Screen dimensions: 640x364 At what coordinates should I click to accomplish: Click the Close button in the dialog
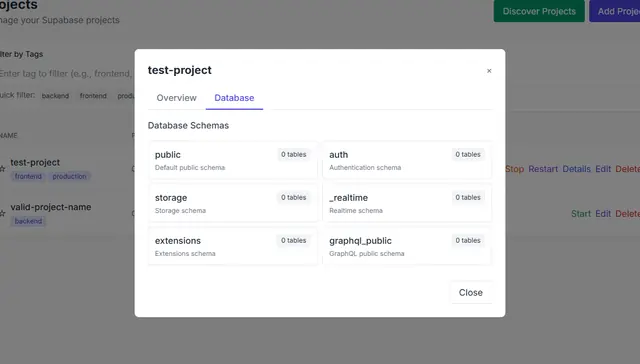471,293
